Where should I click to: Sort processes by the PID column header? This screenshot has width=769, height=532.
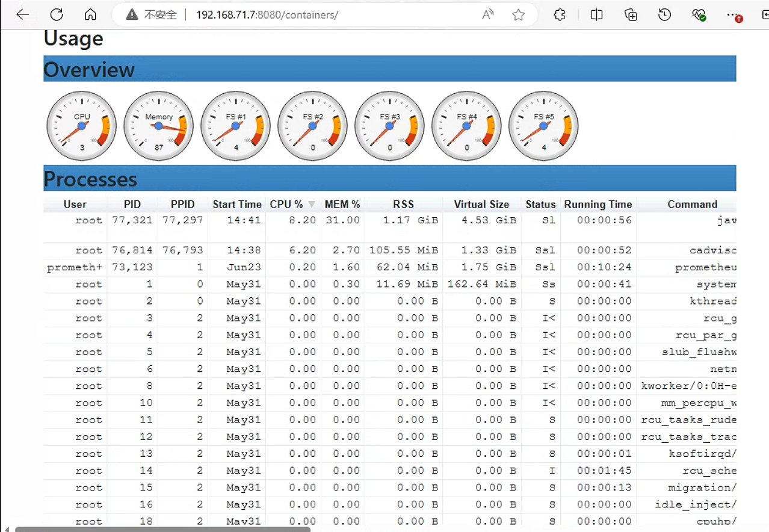tap(132, 204)
